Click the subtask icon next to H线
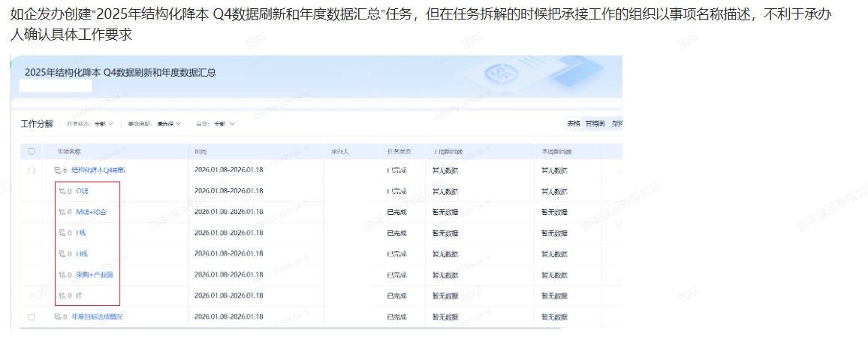Viewport: 868px width, 339px height. coord(62,254)
